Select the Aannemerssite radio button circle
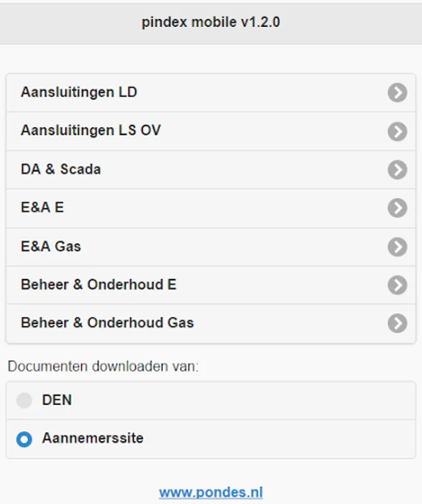This screenshot has height=504, width=422. [24, 439]
